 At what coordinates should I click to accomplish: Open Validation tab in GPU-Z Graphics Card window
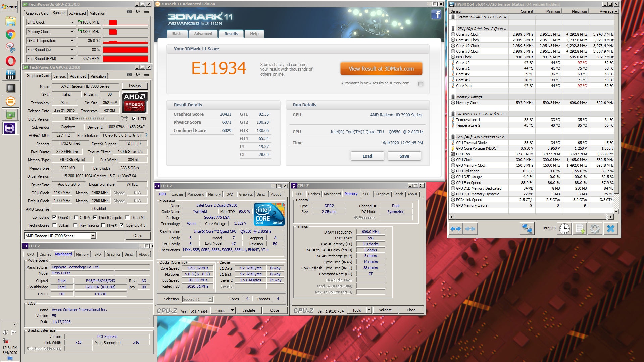98,76
